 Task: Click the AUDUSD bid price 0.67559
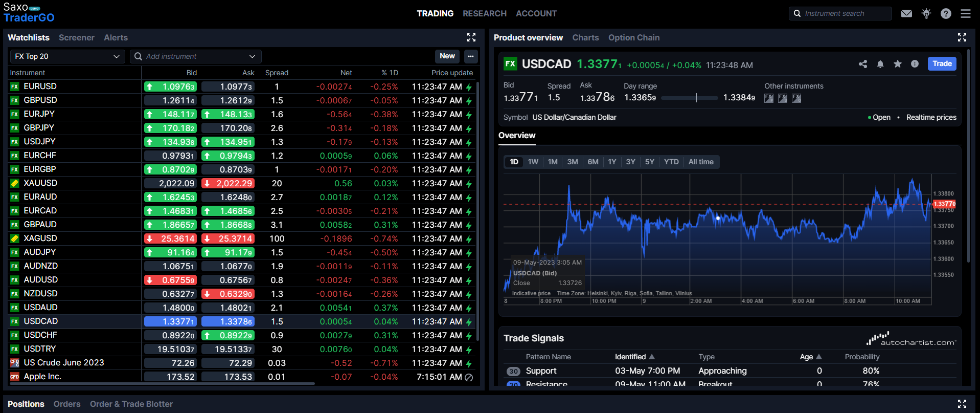pyautogui.click(x=171, y=280)
